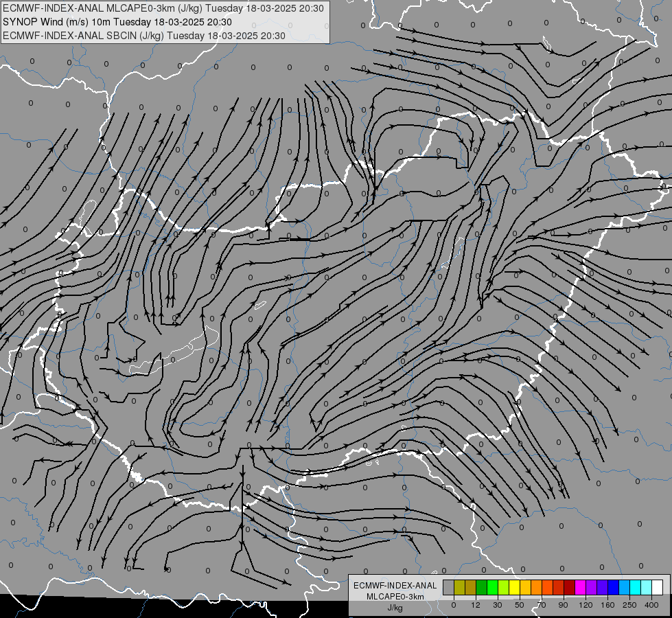672x618 pixels.
Task: Click the legend scale value '90'
Action: [x=563, y=605]
